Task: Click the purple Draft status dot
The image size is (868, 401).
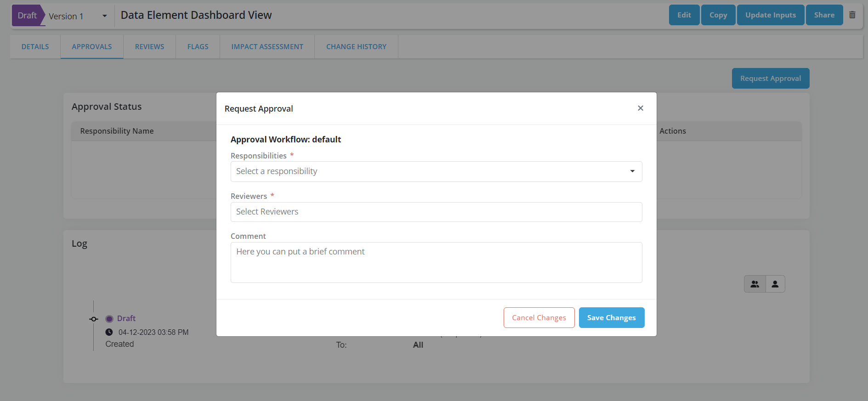Action: [109, 319]
